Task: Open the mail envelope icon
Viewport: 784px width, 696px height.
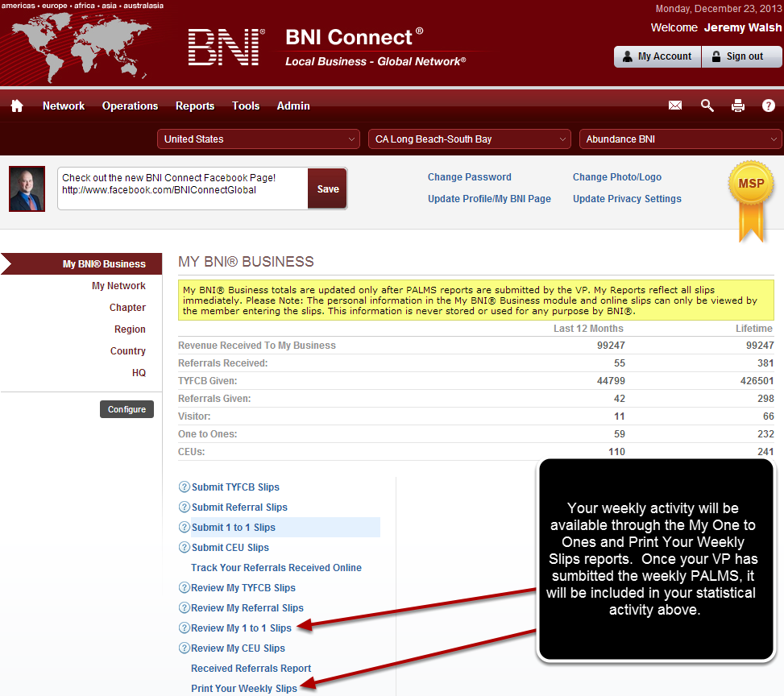Action: click(675, 106)
